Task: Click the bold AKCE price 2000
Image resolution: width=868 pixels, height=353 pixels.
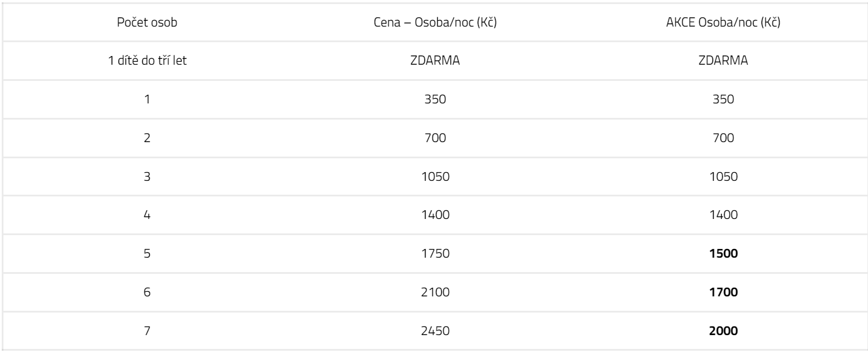Action: 724,330
